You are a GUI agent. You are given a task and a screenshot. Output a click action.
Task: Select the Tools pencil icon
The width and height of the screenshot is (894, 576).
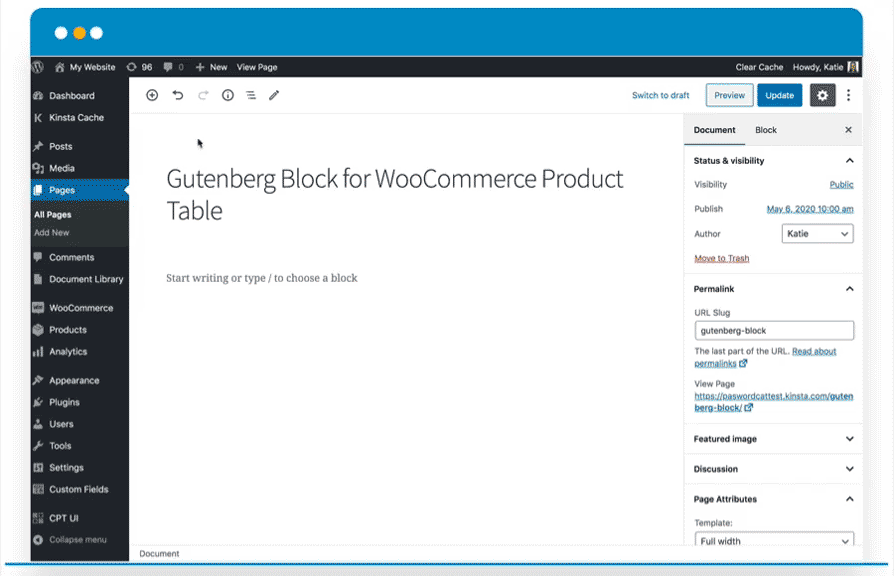[274, 95]
